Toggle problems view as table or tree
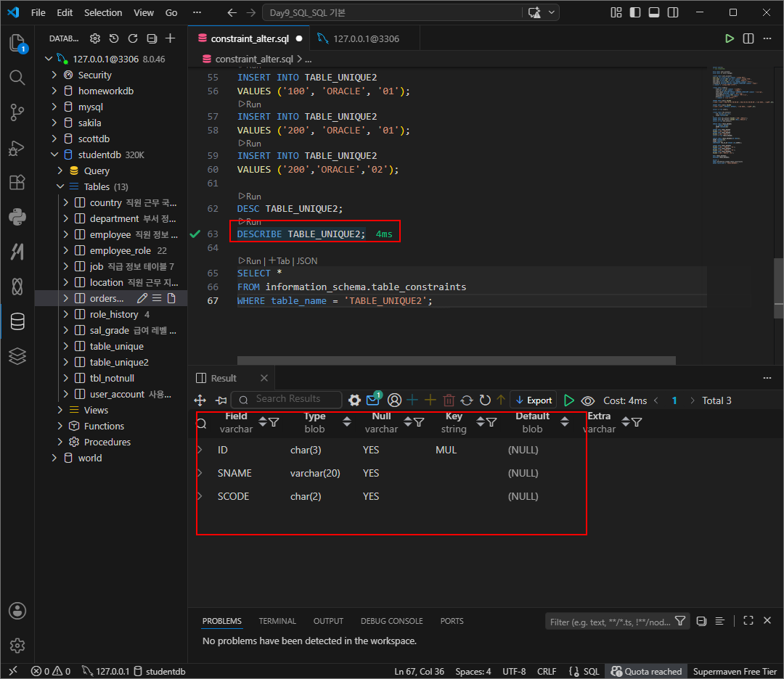This screenshot has width=784, height=679. pyautogui.click(x=719, y=620)
